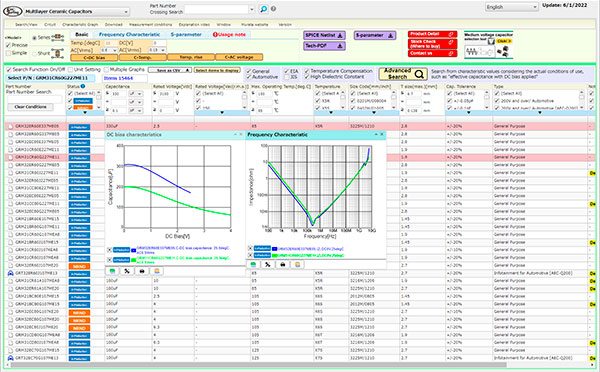Click the save image icon in DC bias panel

point(157,271)
